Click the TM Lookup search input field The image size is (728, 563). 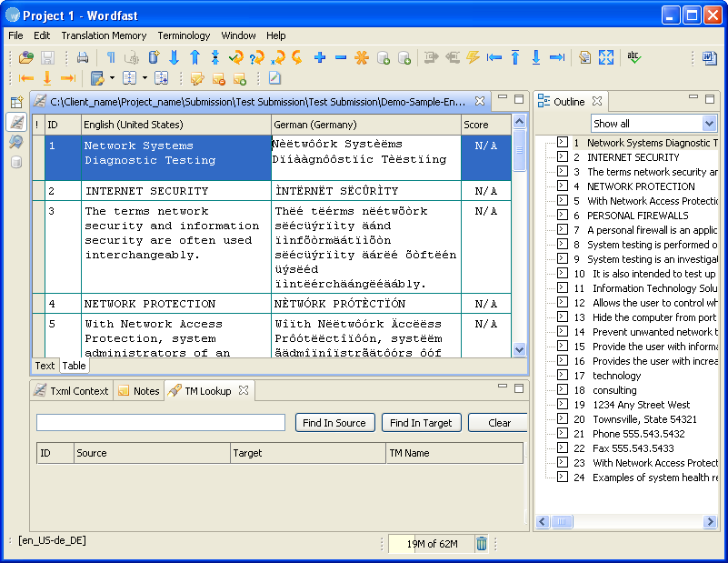coord(161,423)
